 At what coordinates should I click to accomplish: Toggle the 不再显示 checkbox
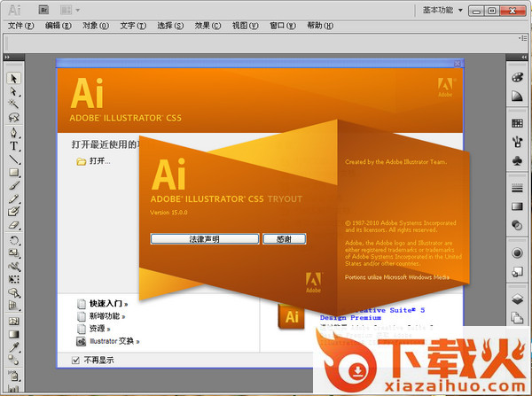point(75,360)
